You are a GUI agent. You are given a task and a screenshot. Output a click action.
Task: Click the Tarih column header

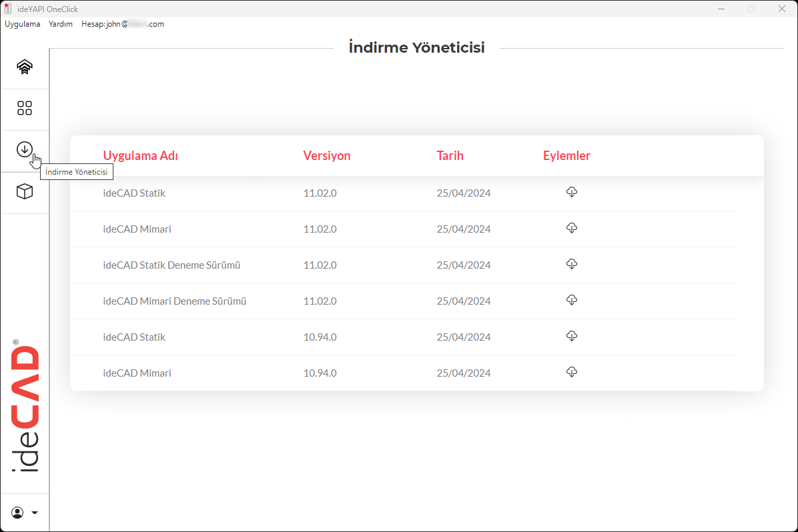click(450, 156)
